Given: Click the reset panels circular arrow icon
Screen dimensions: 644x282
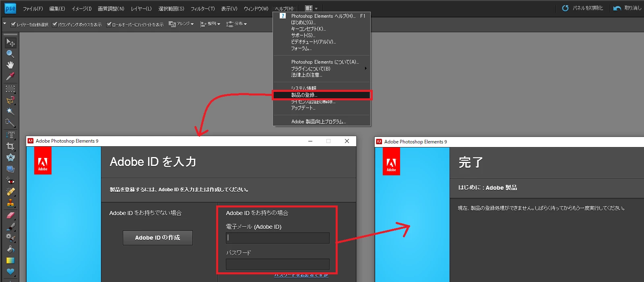Looking at the screenshot, I should pyautogui.click(x=566, y=8).
